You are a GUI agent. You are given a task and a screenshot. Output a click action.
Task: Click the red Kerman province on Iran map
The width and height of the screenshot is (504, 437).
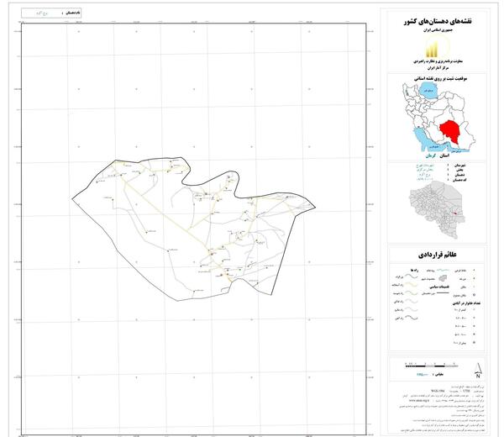point(450,132)
